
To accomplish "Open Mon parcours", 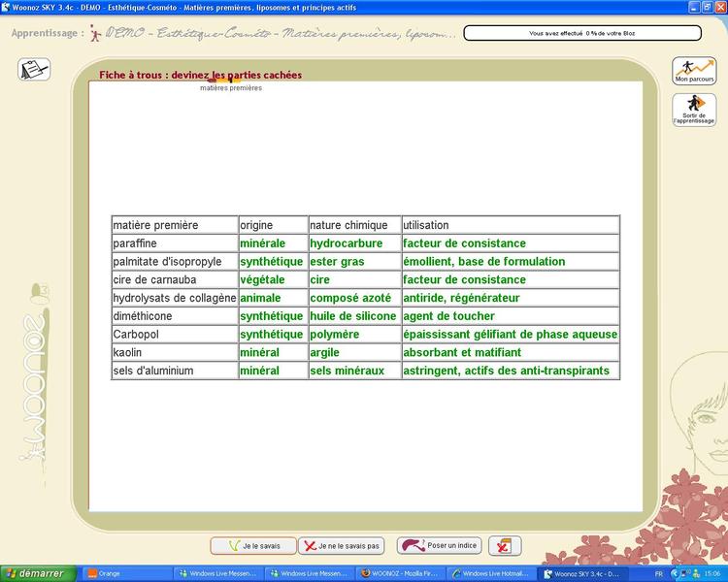I will point(693,71).
